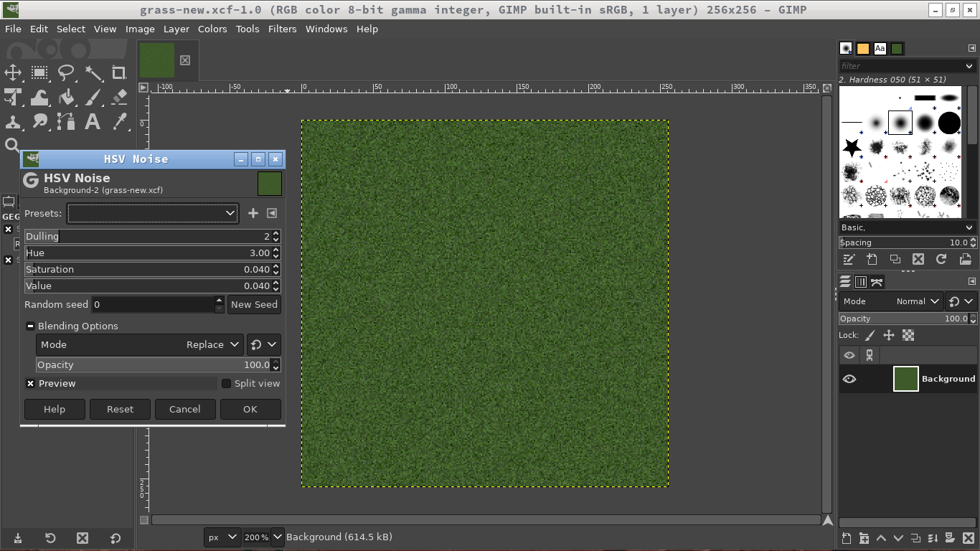Collapse the Blending Options section
Viewport: 980px width, 551px height.
(31, 326)
